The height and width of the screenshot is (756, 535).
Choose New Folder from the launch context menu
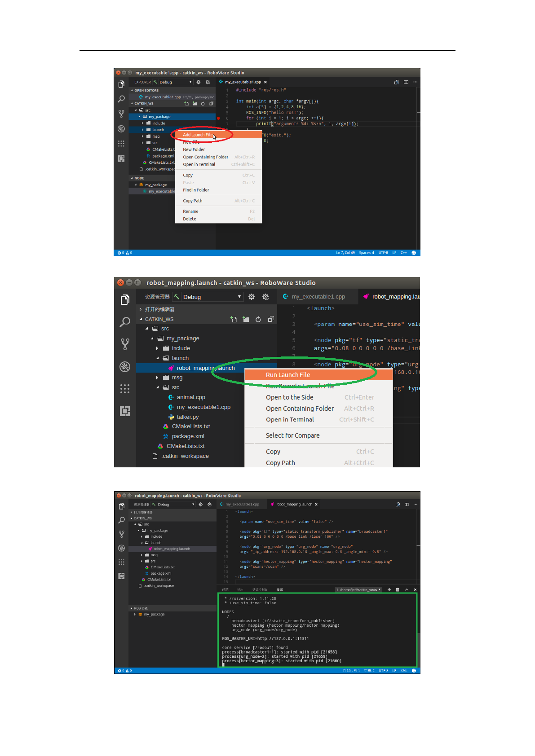coord(218,149)
